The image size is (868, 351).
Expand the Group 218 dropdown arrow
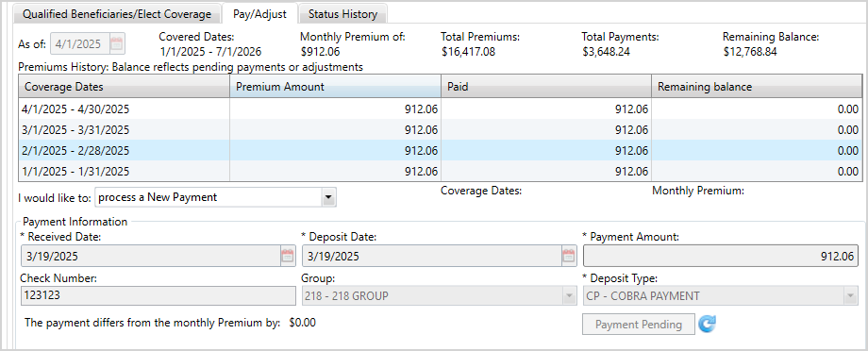coord(569,296)
